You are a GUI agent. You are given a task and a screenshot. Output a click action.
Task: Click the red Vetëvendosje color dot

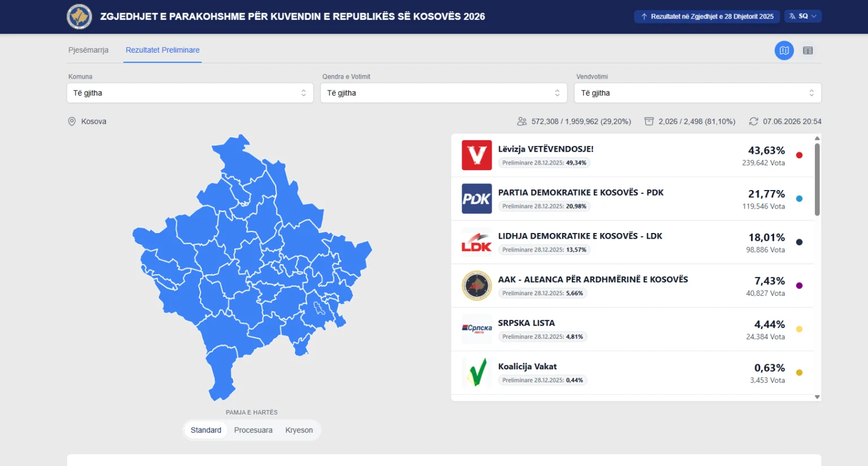(x=799, y=155)
